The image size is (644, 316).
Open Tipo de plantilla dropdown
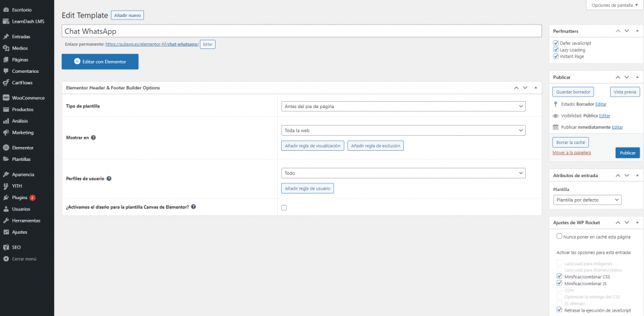click(x=403, y=106)
